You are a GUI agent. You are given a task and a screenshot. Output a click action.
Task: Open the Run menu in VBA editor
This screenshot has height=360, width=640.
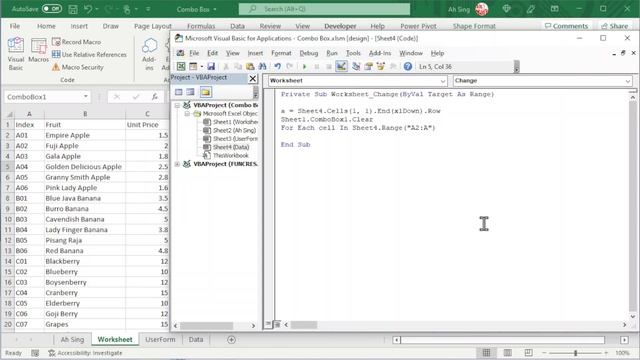[332, 53]
